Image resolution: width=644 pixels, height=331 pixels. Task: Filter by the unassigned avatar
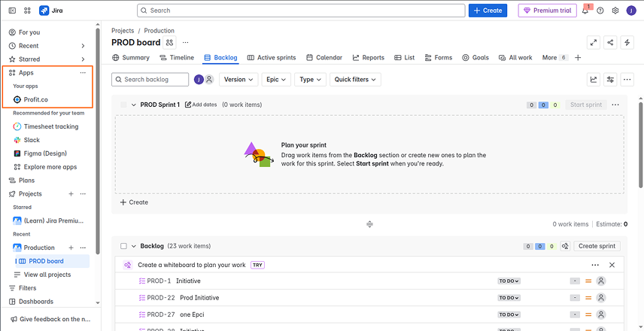[209, 80]
